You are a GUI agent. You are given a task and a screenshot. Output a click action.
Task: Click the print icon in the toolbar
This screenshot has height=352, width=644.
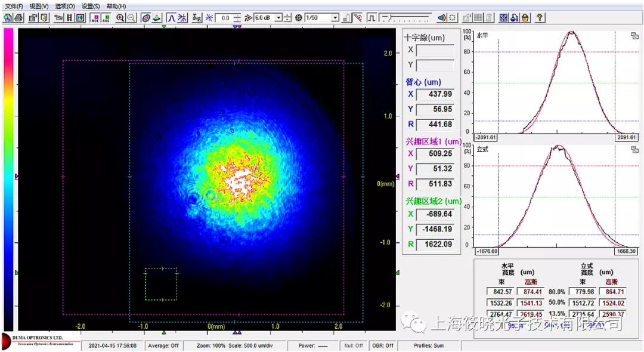(18, 18)
